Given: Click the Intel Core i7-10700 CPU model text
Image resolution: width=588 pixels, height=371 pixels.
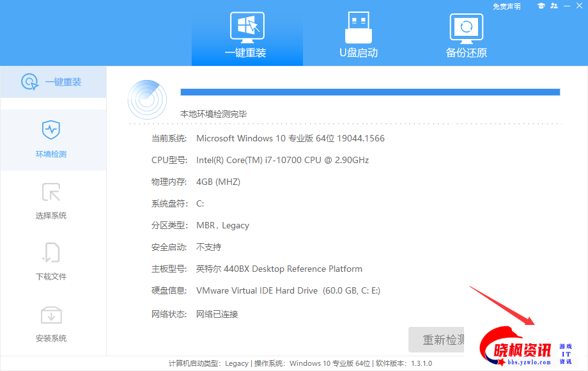Looking at the screenshot, I should coord(282,160).
